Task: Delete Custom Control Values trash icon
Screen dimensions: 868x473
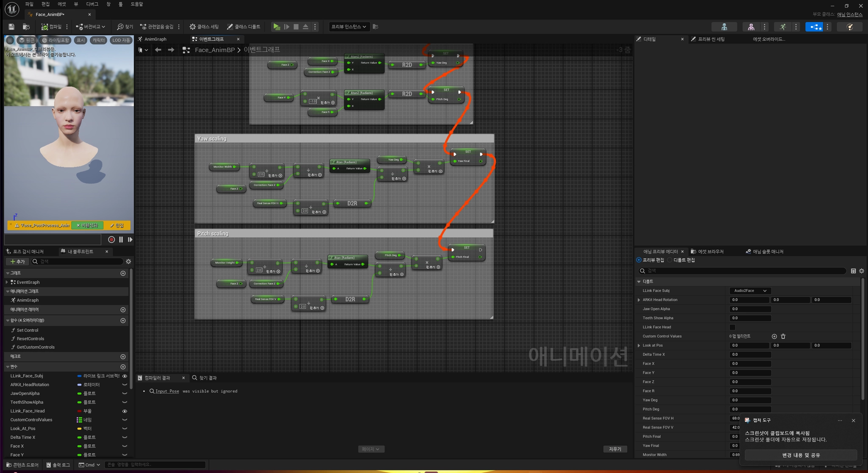Action: tap(783, 336)
